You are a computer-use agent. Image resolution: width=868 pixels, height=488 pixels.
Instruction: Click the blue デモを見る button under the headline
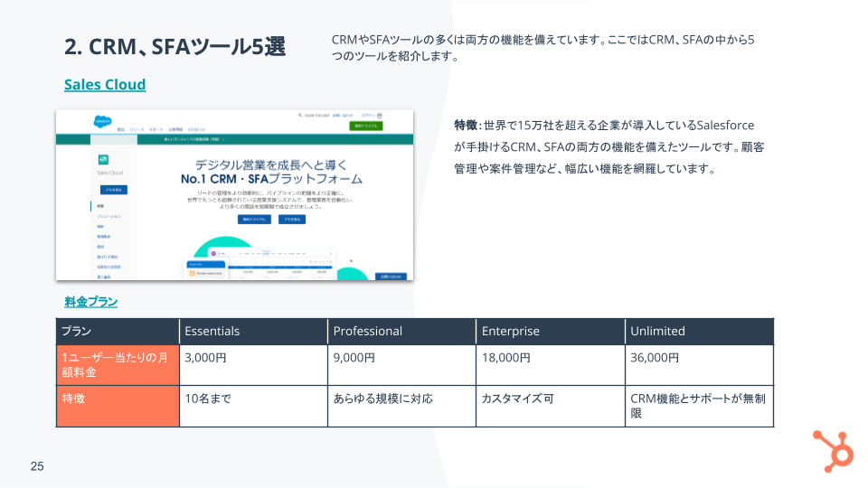coord(292,220)
